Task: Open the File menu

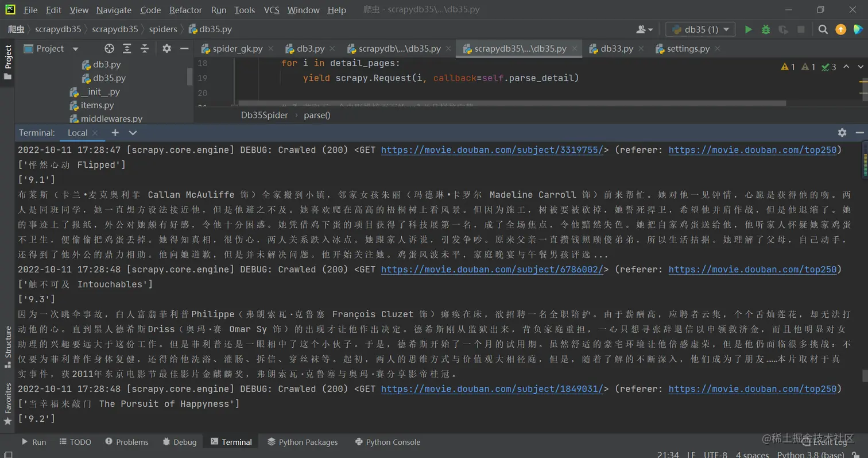Action: 30,10
